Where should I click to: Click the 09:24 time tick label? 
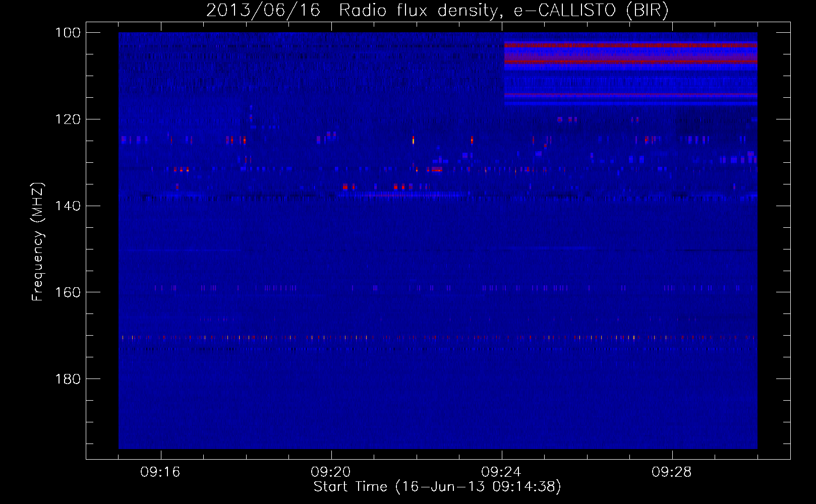[501, 472]
